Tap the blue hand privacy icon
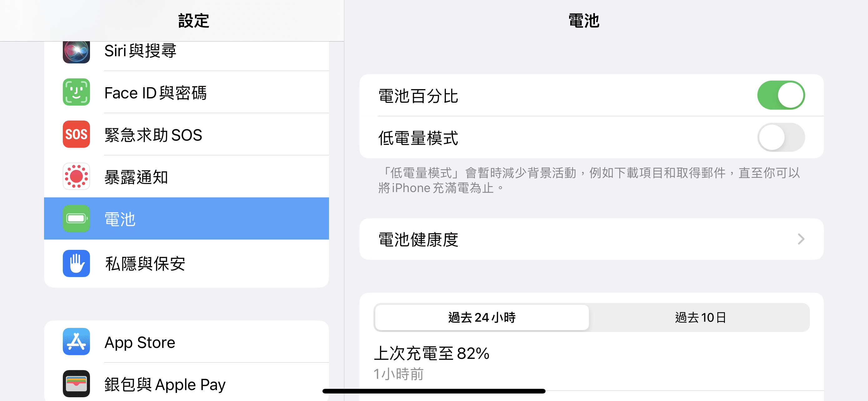Viewport: 868px width, 401px height. [x=76, y=263]
